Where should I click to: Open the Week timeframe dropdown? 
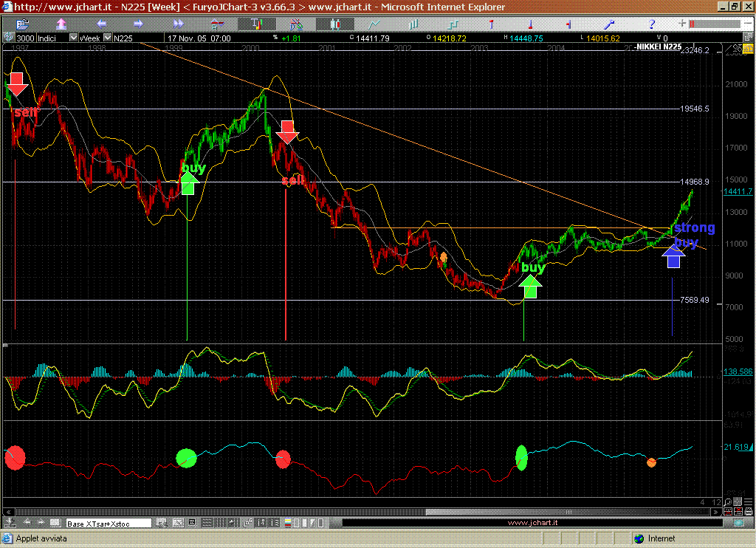pyautogui.click(x=107, y=38)
